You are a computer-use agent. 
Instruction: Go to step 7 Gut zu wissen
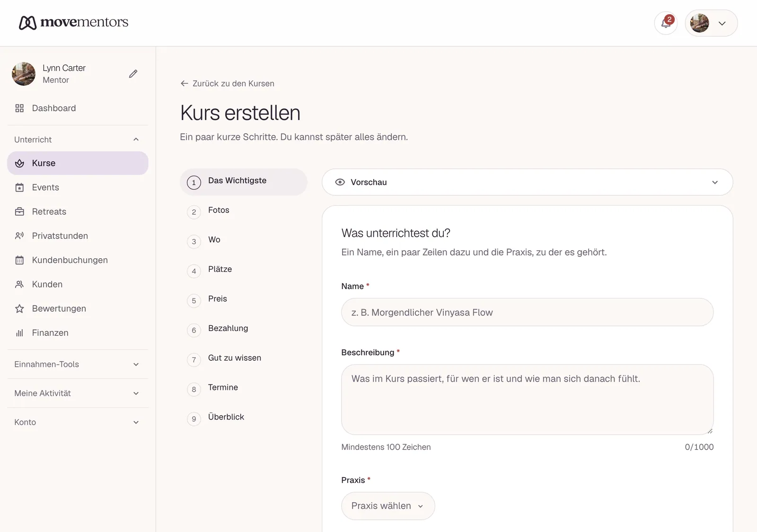(243, 359)
